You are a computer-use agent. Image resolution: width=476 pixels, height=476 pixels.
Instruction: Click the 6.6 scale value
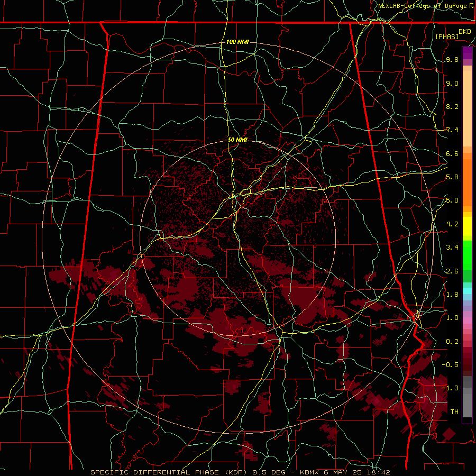pyautogui.click(x=452, y=153)
